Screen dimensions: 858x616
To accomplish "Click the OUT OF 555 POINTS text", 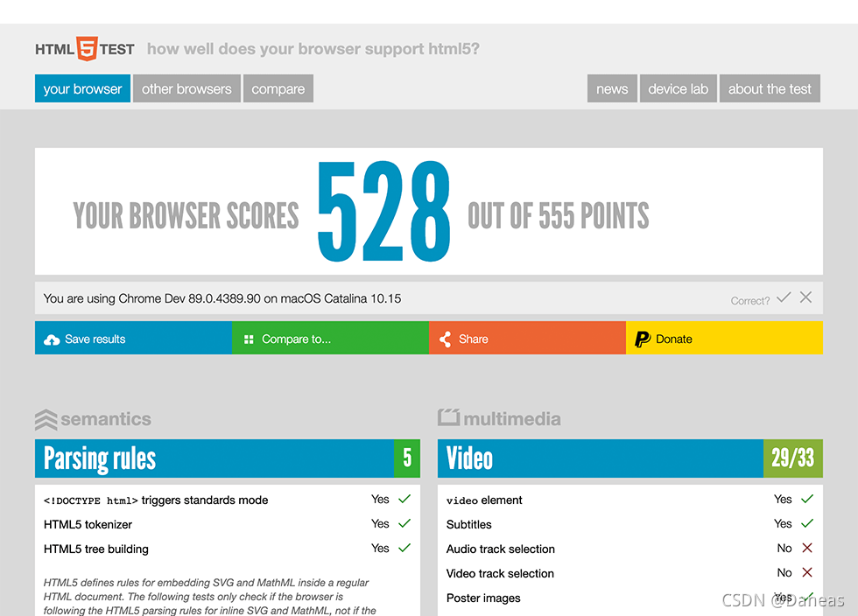I will click(559, 215).
